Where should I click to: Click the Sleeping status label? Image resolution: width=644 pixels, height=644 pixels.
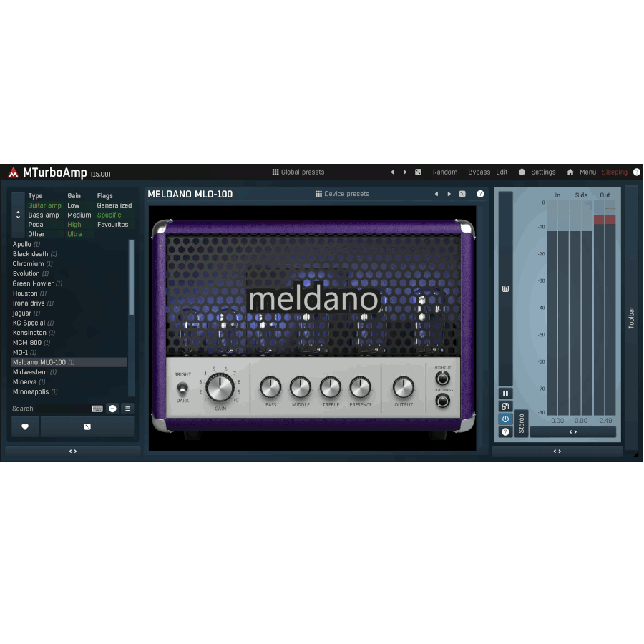[x=615, y=172]
